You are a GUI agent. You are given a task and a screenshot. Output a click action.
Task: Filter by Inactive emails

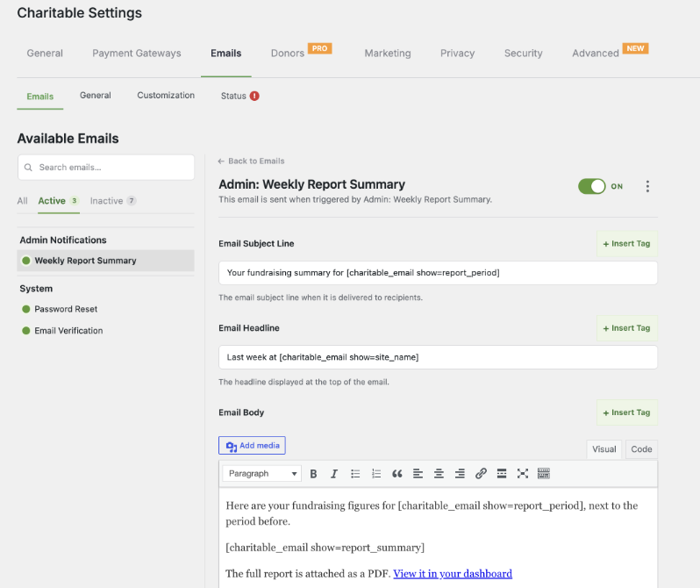[x=113, y=201]
